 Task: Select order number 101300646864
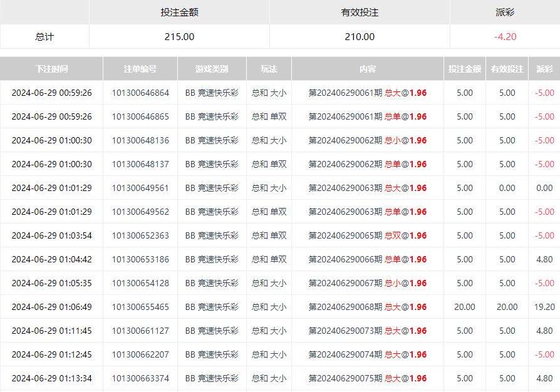click(140, 93)
